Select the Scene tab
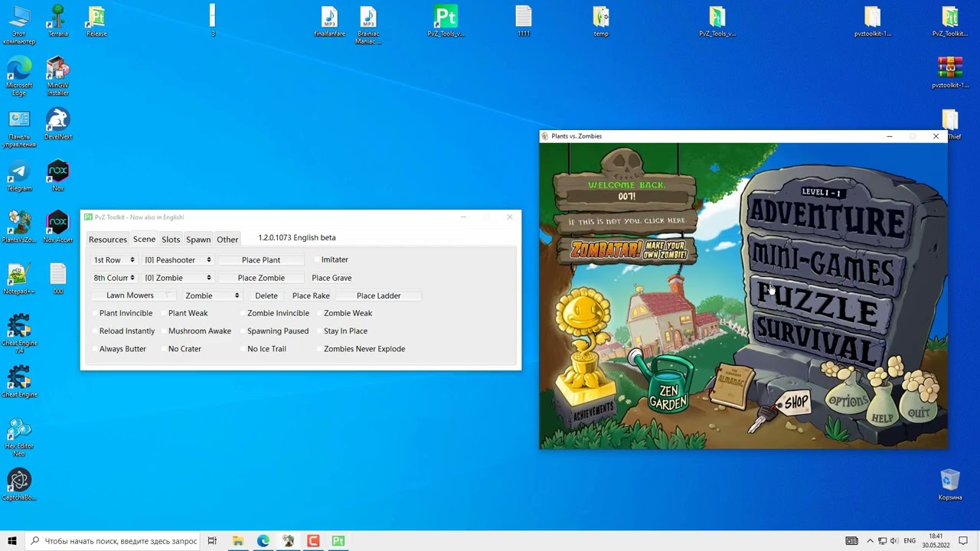 point(144,240)
